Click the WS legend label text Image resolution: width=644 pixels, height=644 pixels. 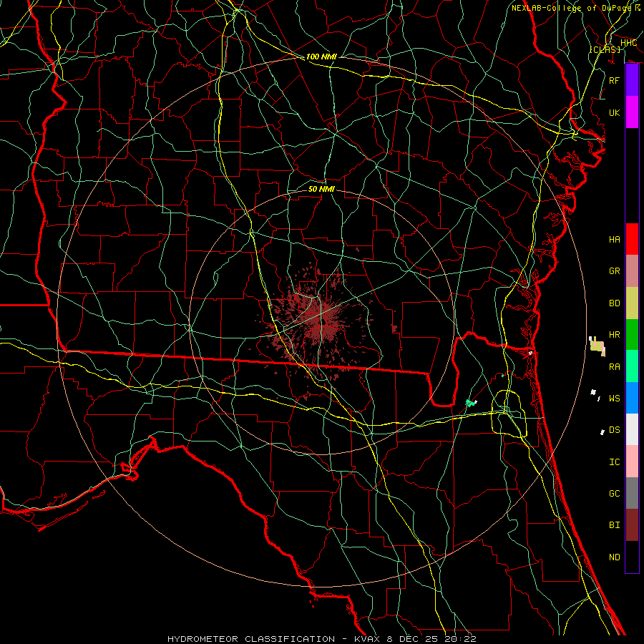coord(615,398)
